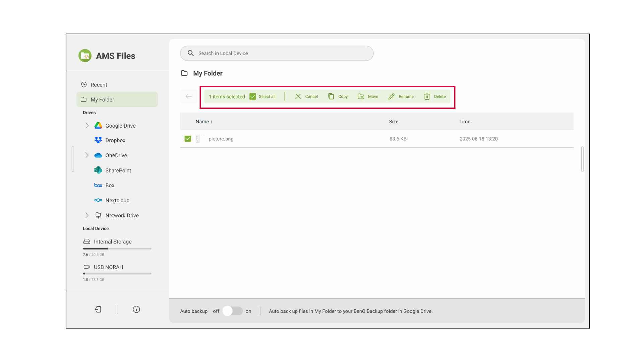The width and height of the screenshot is (644, 362).
Task: Click the Copy icon in toolbar
Action: click(x=331, y=96)
